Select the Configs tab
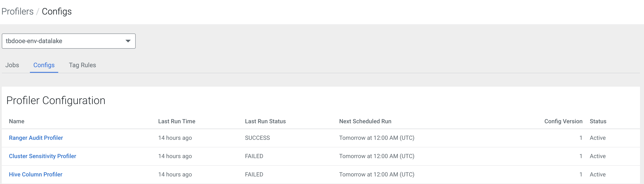644x184 pixels. tap(44, 65)
